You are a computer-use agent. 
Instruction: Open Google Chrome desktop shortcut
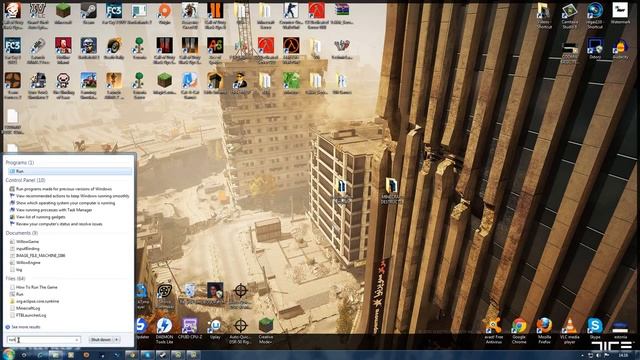pos(519,331)
